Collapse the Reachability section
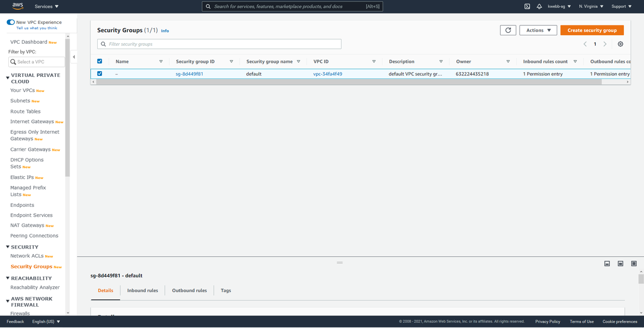 (x=8, y=278)
